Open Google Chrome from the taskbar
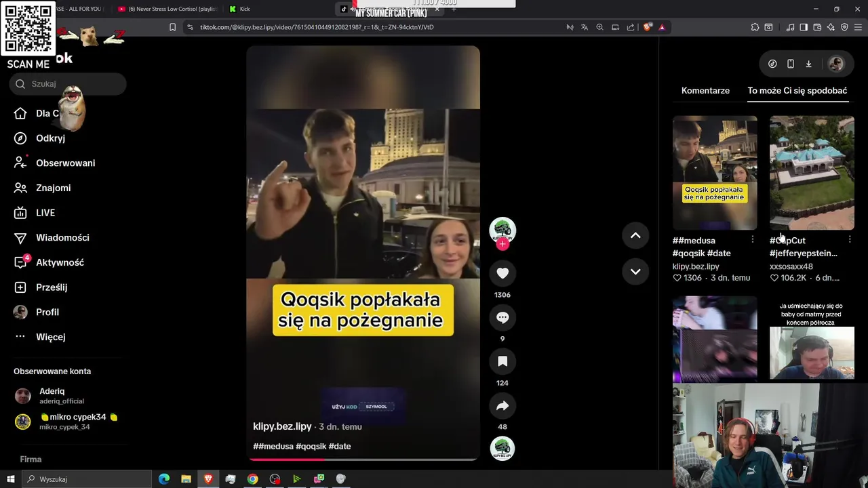Image resolution: width=868 pixels, height=488 pixels. (252, 479)
